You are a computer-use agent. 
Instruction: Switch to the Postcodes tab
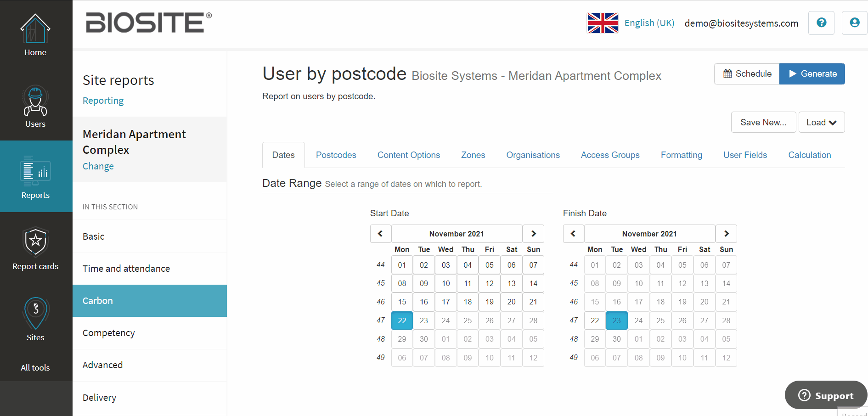tap(336, 155)
